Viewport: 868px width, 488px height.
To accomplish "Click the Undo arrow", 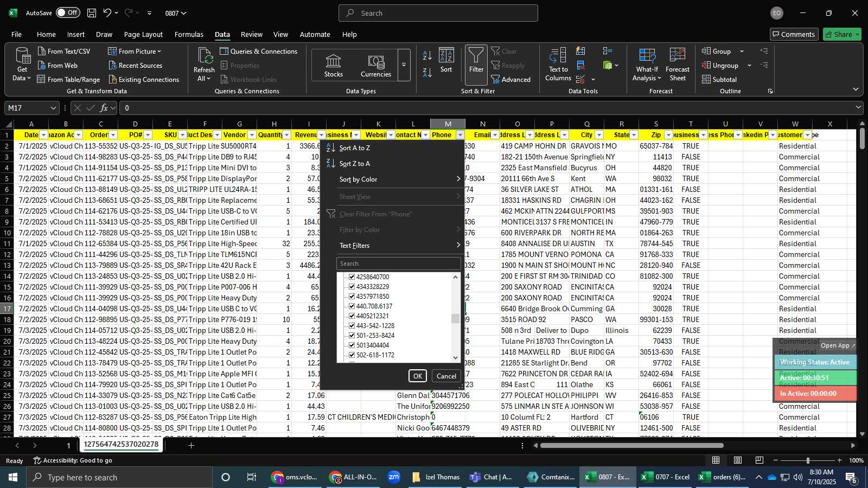I will pyautogui.click(x=107, y=13).
